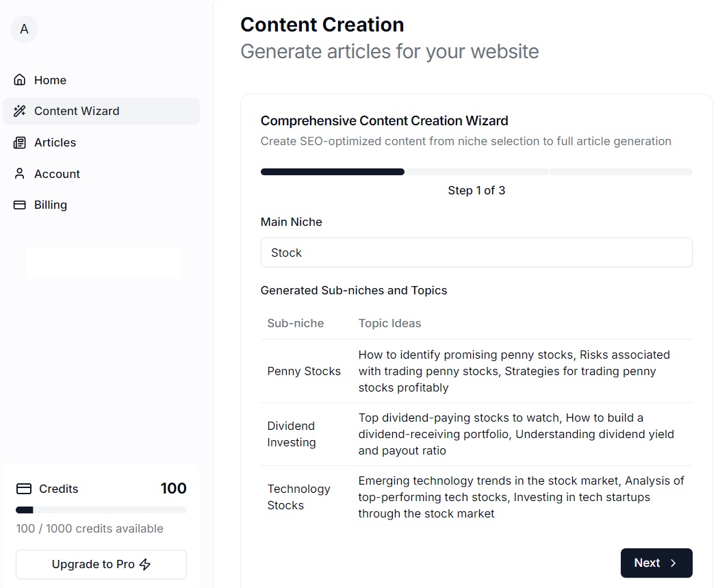This screenshot has height=588, width=718.
Task: Click the Main Niche input containing Stock
Action: pos(476,253)
